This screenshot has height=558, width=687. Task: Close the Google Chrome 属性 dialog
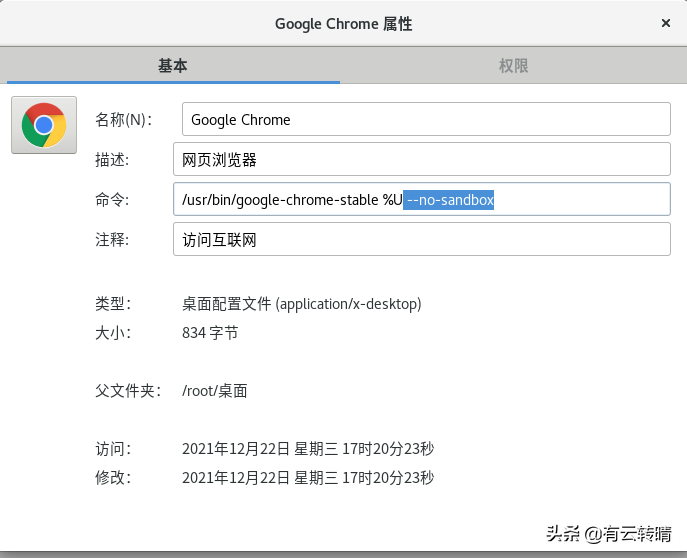click(666, 22)
